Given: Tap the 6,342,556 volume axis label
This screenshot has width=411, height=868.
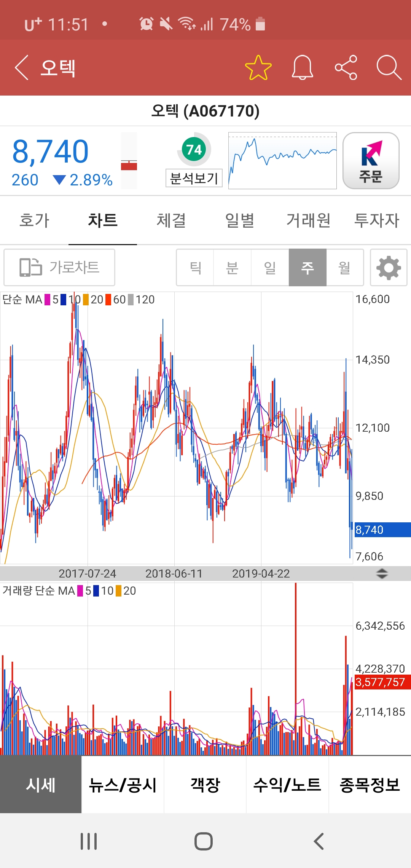Looking at the screenshot, I should point(380,626).
